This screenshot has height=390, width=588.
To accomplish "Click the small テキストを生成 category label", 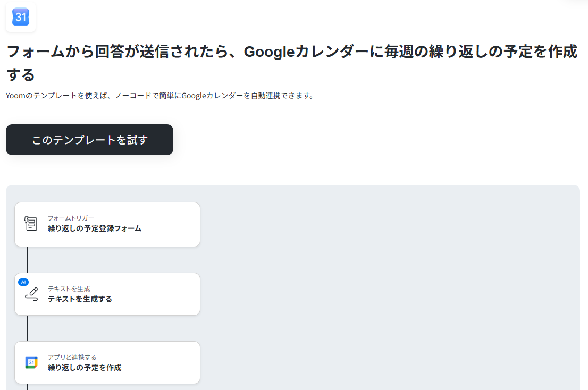I will point(69,289).
